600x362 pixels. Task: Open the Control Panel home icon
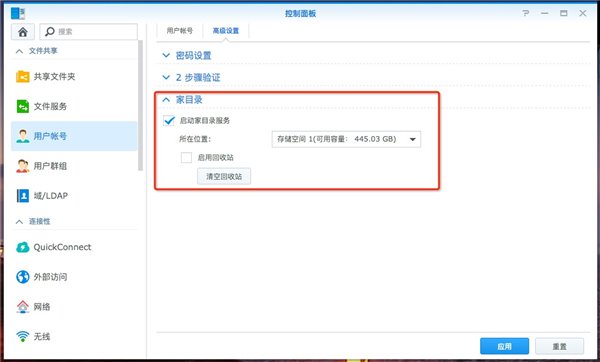[x=23, y=32]
